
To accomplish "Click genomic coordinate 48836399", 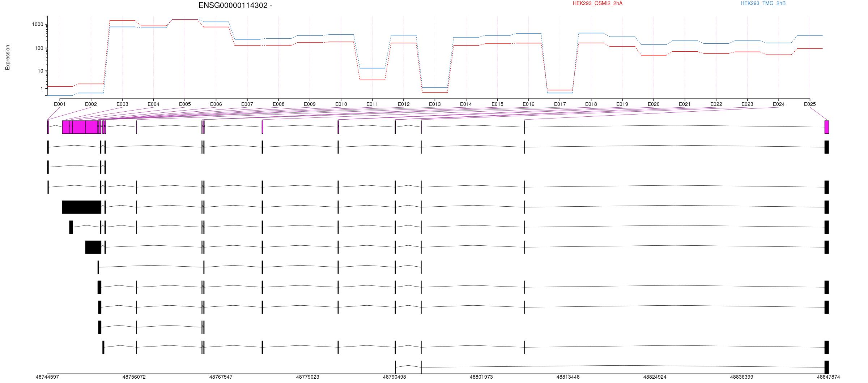I will click(742, 377).
